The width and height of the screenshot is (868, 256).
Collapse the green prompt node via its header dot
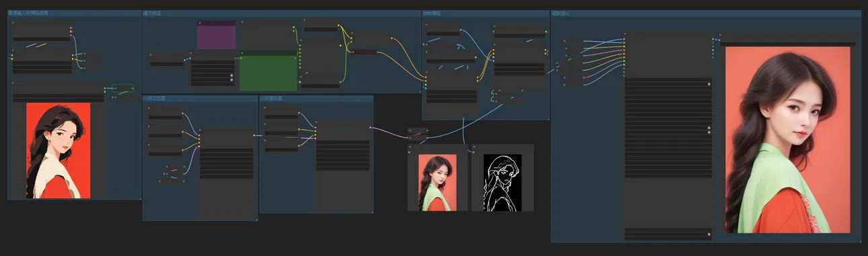click(242, 52)
